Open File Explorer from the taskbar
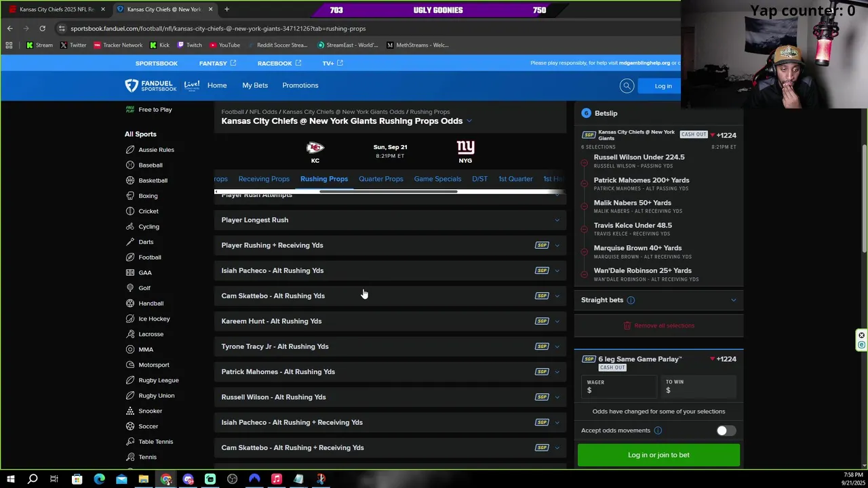Screen dimensions: 868x488 [x=144, y=479]
